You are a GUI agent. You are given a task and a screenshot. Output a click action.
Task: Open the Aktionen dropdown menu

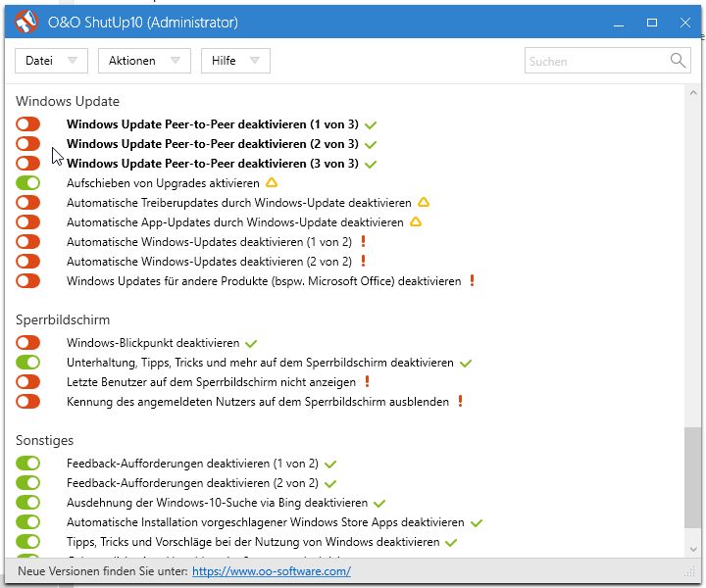coord(144,61)
